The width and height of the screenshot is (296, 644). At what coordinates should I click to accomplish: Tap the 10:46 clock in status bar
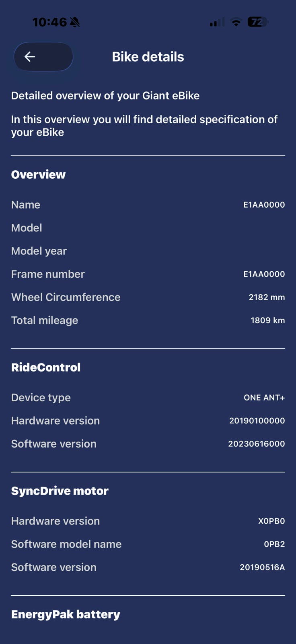pos(49,22)
